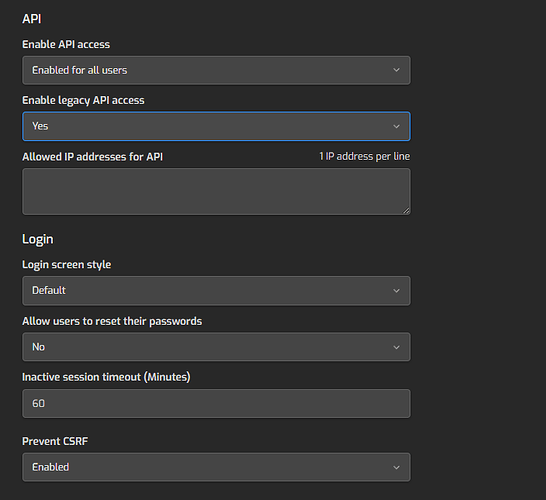This screenshot has height=500, width=546.
Task: Click the 1 IP address per line hint
Action: click(x=365, y=157)
